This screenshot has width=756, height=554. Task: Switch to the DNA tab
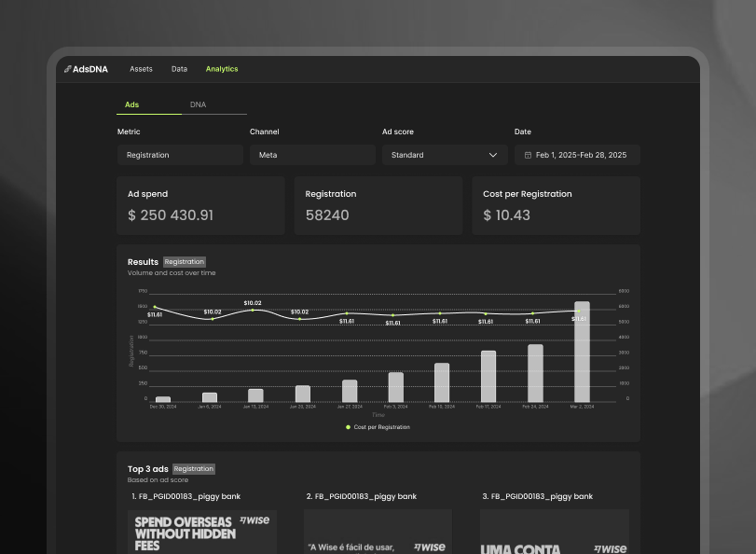pos(214,104)
